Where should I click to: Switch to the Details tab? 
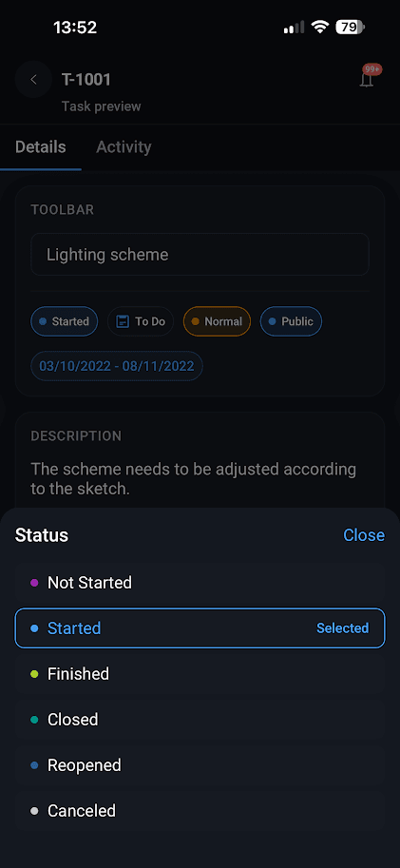(41, 147)
